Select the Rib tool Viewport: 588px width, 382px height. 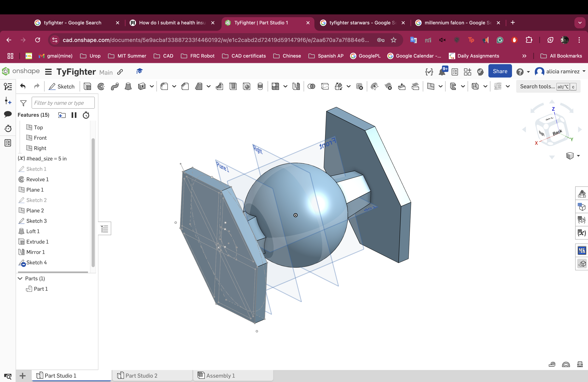(x=219, y=87)
